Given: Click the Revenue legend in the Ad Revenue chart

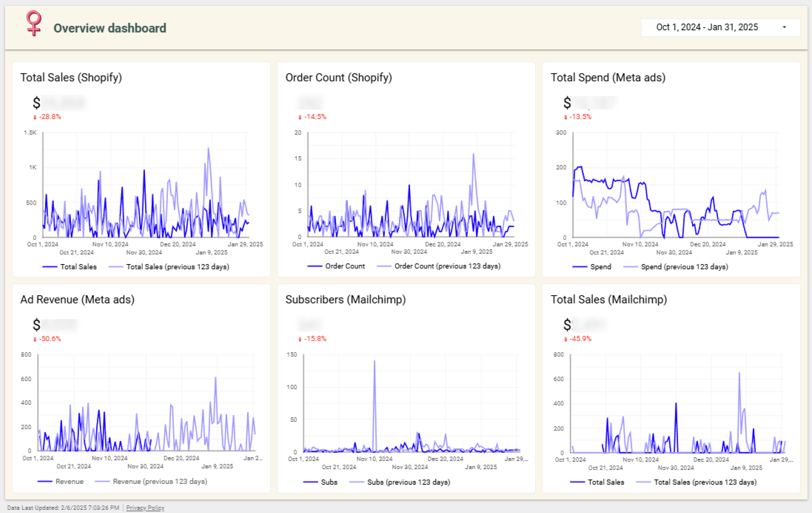Looking at the screenshot, I should 69,482.
